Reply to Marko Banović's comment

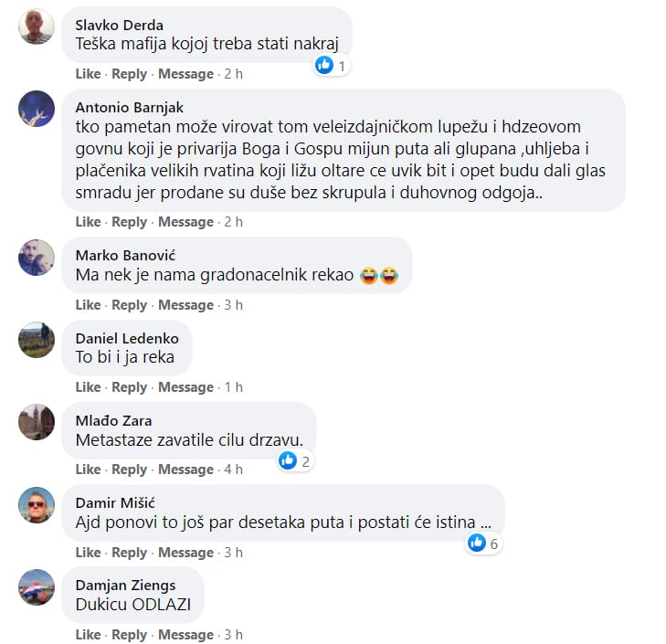[x=129, y=305]
